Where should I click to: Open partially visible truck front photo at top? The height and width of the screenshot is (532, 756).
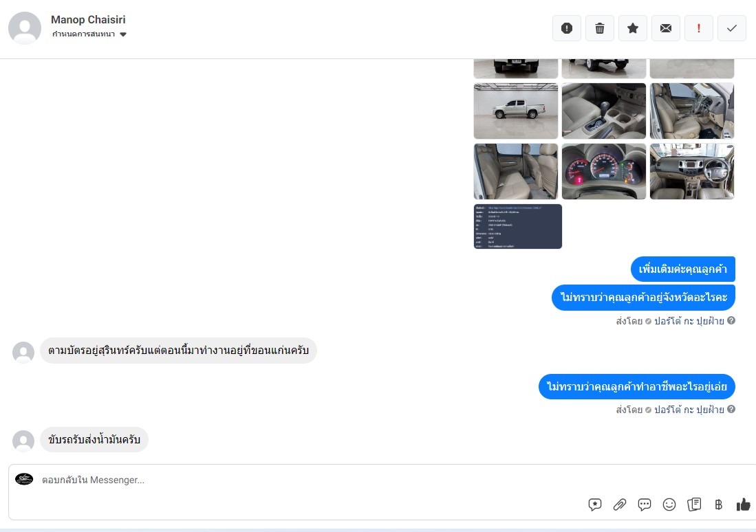tap(516, 69)
